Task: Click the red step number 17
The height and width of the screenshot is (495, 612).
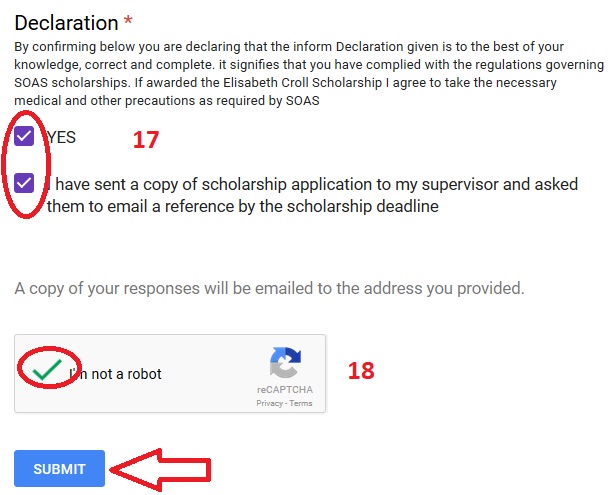Action: (146, 140)
